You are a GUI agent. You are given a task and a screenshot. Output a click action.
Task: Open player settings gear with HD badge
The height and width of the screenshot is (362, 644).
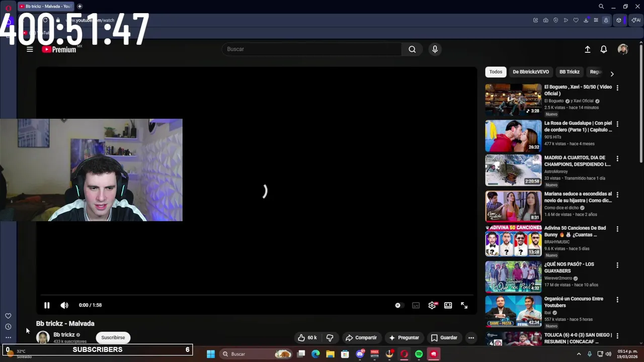[432, 305]
